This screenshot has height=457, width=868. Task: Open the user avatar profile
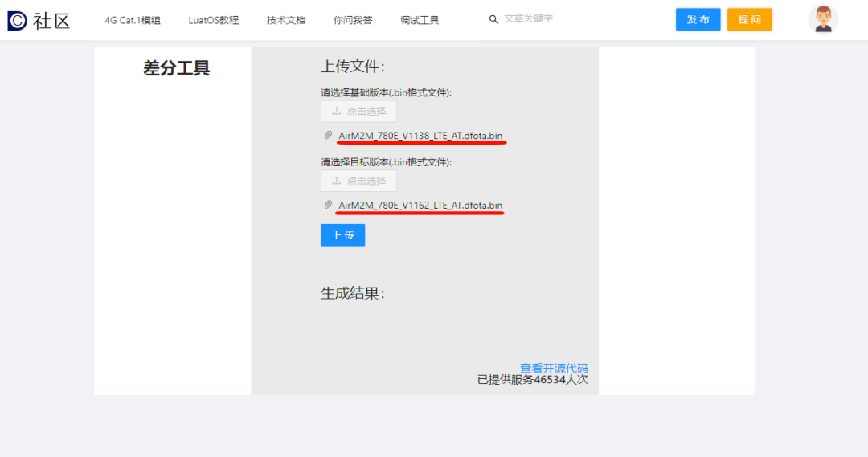tap(823, 19)
